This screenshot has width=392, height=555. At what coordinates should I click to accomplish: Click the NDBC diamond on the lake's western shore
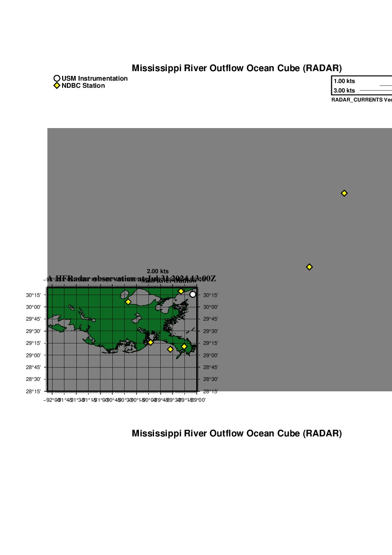tap(128, 302)
